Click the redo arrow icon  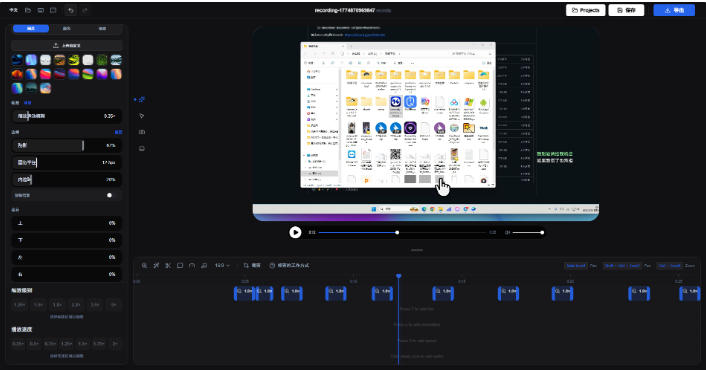pyautogui.click(x=85, y=10)
